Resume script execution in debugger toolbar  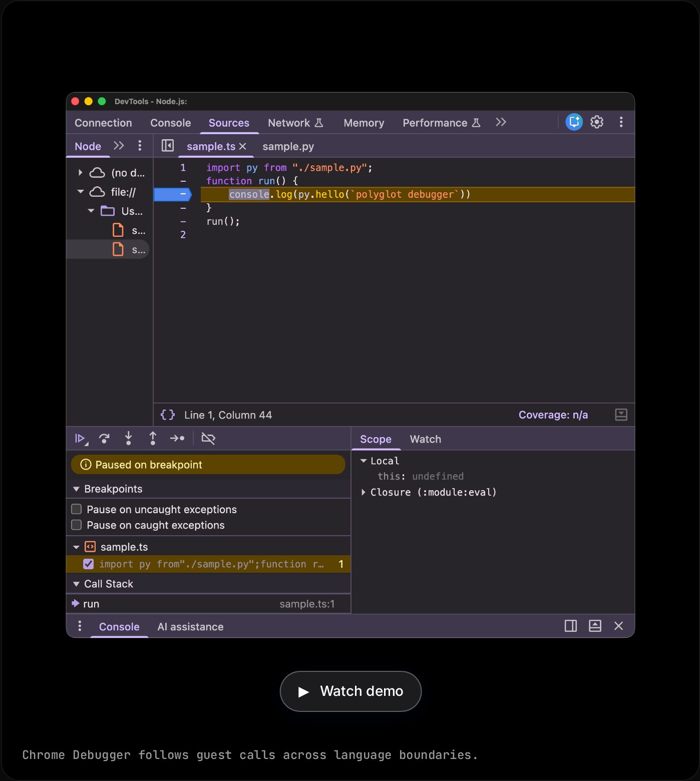pos(81,439)
